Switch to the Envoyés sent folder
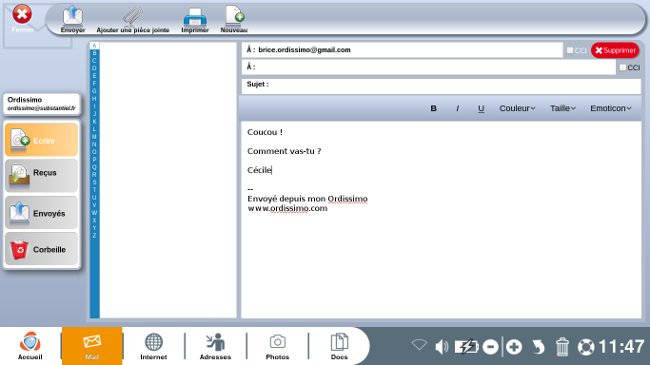The image size is (650, 365). 41,213
